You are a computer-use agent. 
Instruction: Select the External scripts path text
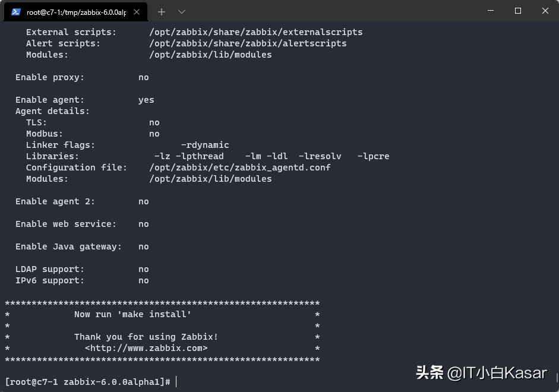point(256,31)
